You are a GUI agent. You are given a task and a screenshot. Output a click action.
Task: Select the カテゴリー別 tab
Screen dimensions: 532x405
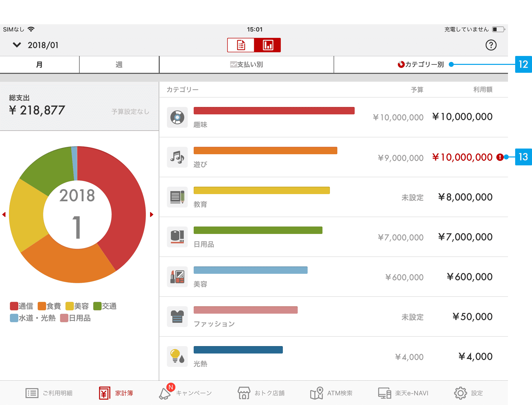click(x=421, y=65)
